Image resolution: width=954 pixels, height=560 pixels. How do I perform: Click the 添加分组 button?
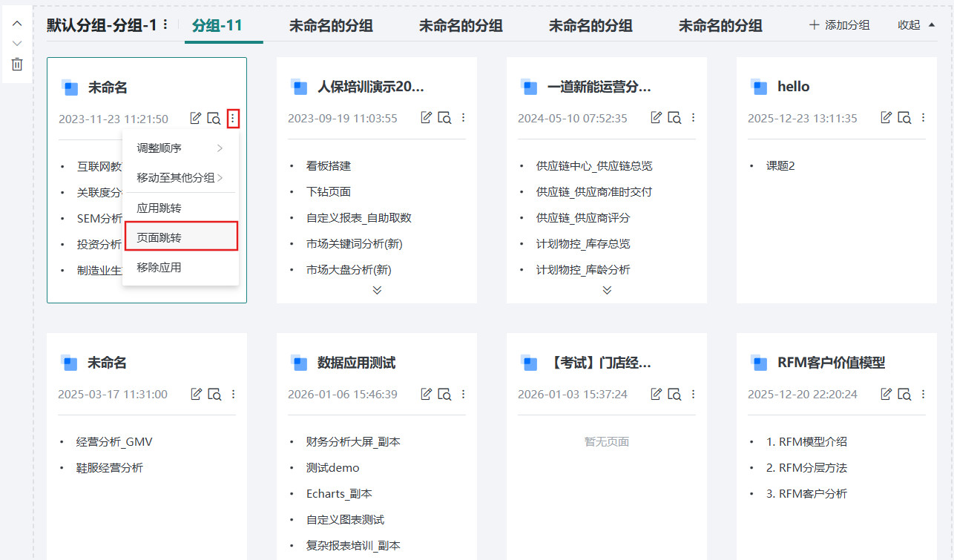coord(838,24)
